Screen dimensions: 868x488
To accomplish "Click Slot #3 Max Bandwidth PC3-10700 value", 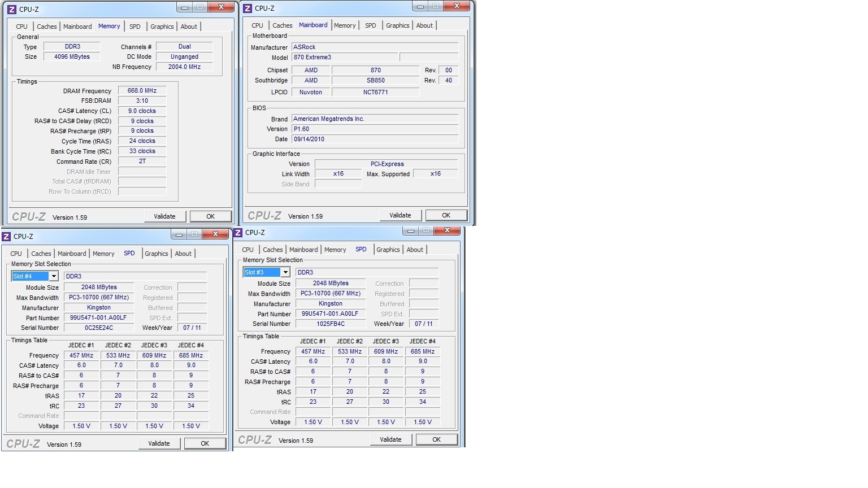I will pyautogui.click(x=331, y=293).
